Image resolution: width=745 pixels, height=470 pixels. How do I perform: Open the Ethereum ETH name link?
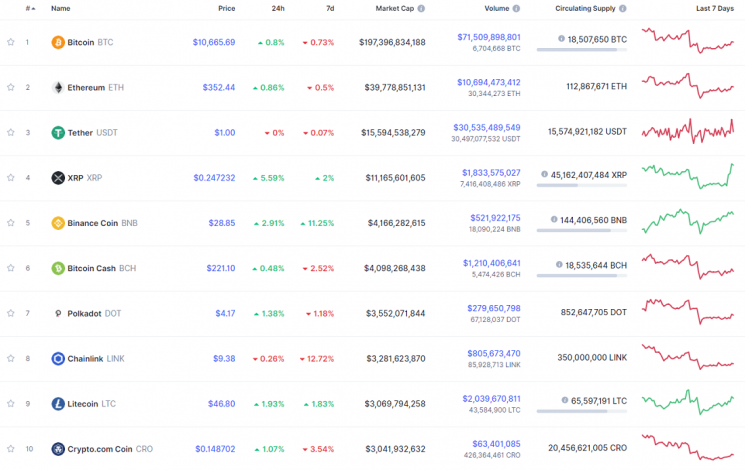[96, 87]
